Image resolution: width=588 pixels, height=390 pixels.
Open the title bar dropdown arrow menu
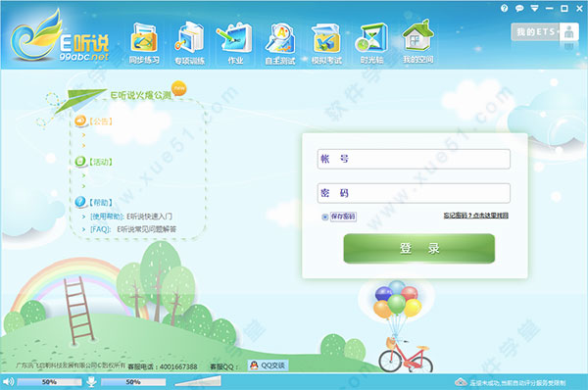(534, 8)
